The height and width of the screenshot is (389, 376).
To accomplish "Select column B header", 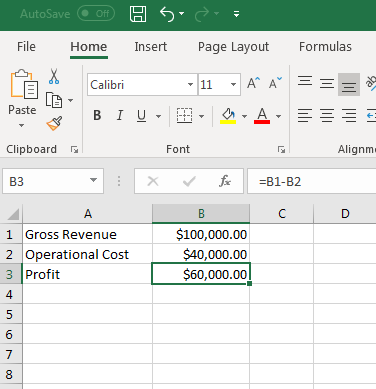I will (201, 214).
